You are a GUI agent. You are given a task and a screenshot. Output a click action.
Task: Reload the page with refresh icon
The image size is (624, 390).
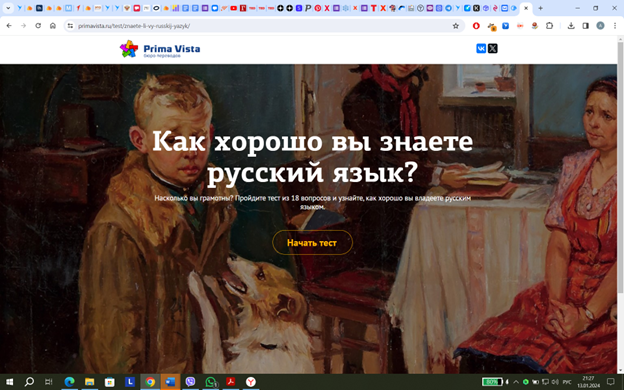[38, 26]
